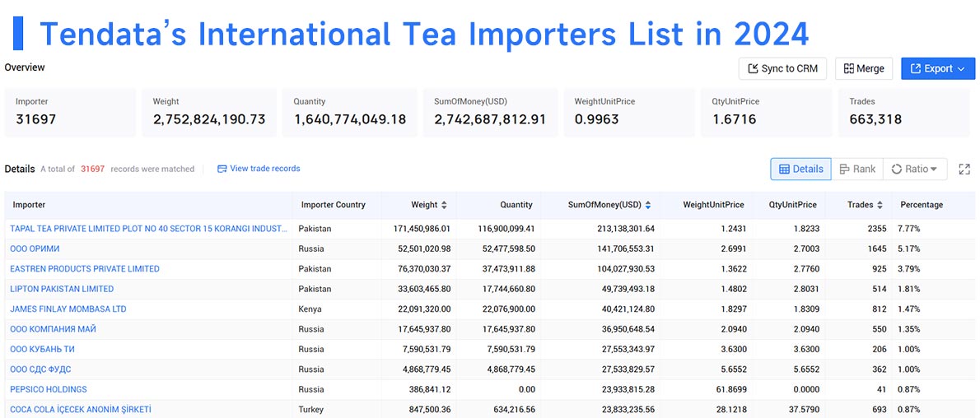
Task: Click the red 31697 matched records count
Action: point(92,169)
